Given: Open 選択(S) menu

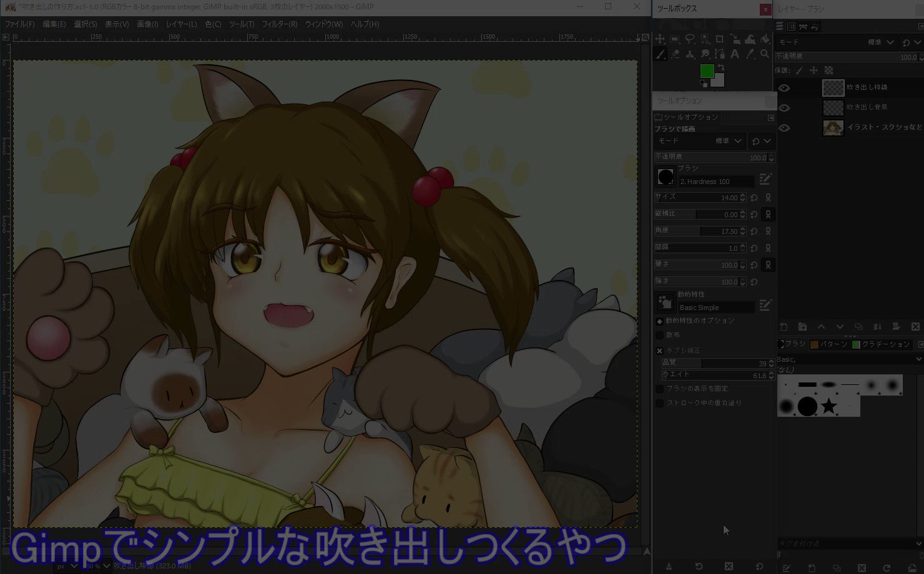Looking at the screenshot, I should [x=85, y=24].
